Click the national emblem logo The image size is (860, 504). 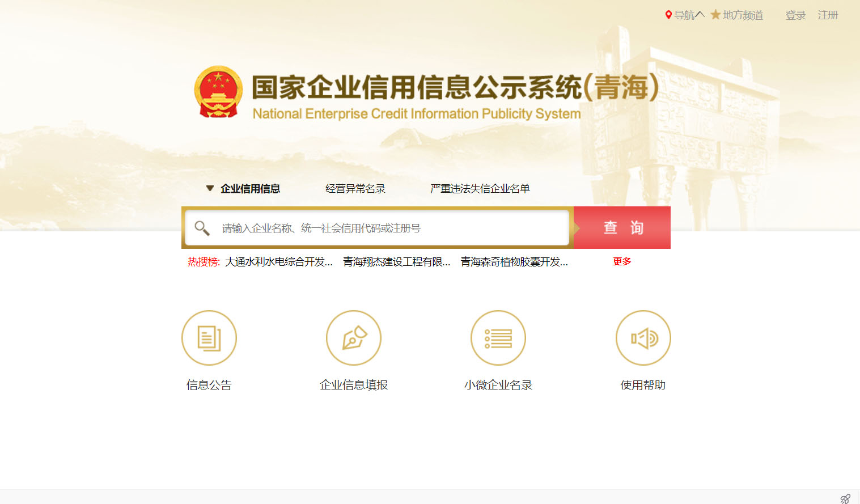coord(218,92)
